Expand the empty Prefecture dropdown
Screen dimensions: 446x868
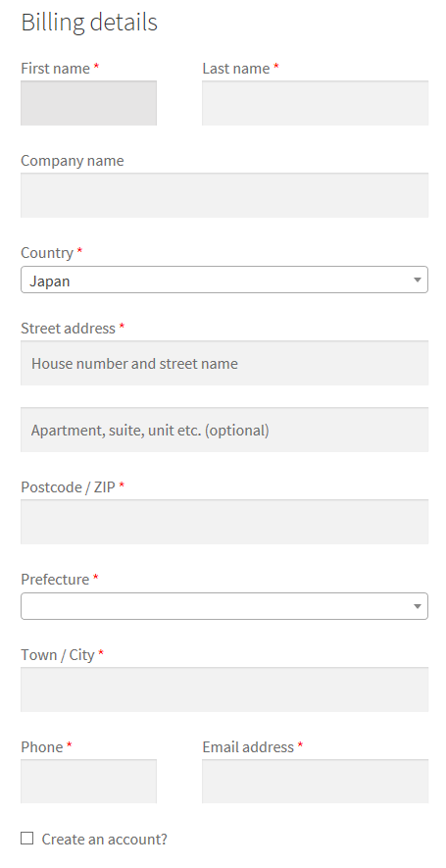click(224, 606)
